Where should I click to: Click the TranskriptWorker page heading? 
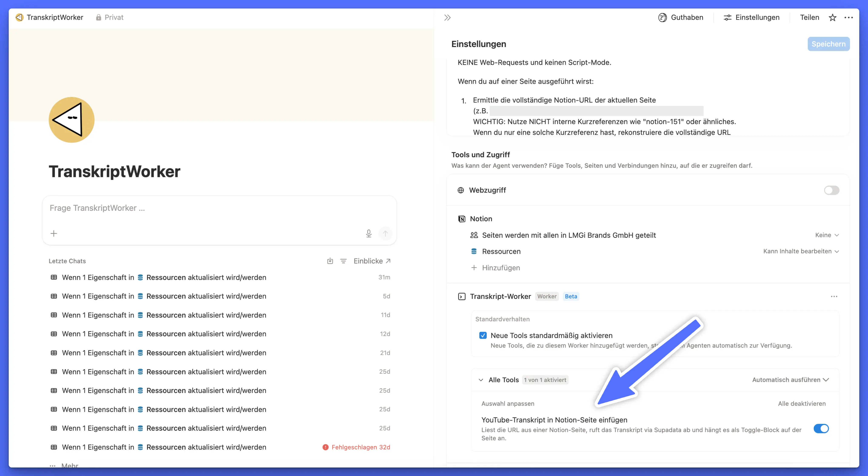pos(114,171)
